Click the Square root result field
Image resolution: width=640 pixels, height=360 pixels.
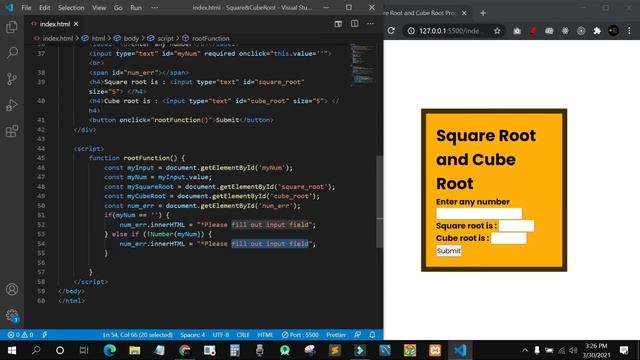[516, 226]
